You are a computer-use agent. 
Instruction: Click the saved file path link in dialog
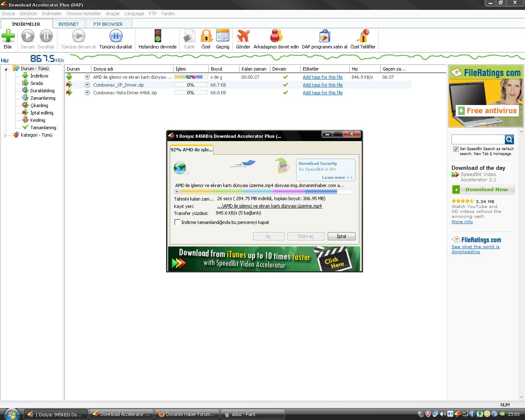tap(269, 206)
